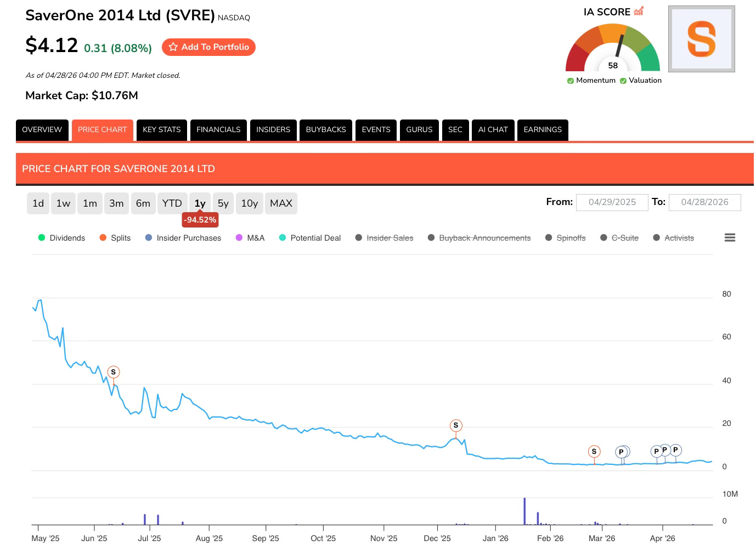Switch to the Events tab

(x=376, y=130)
